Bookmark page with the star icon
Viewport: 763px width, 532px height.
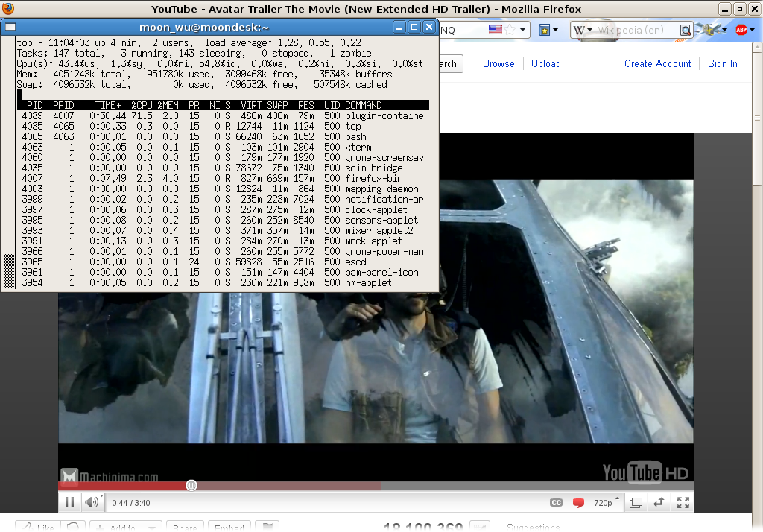pyautogui.click(x=510, y=30)
